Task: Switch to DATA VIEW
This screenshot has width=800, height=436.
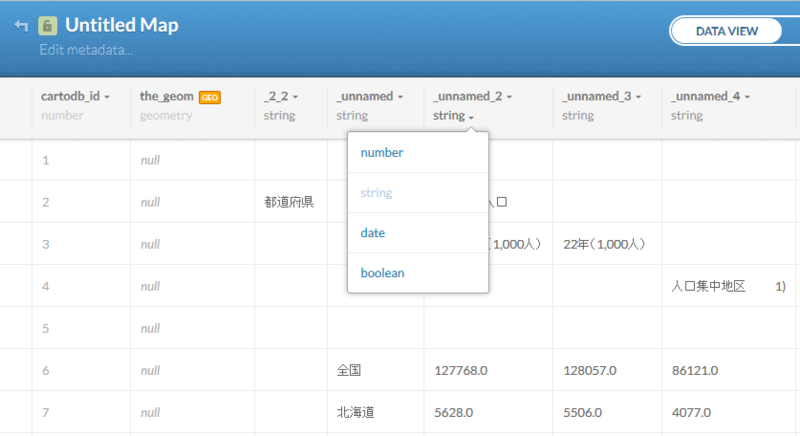Action: click(x=727, y=31)
